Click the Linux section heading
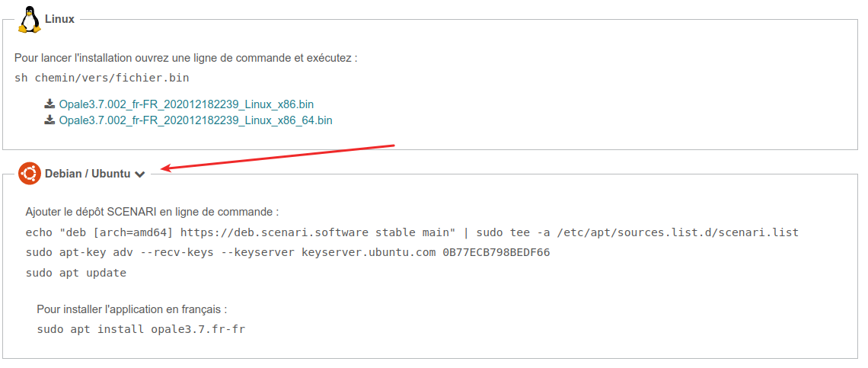This screenshot has width=868, height=368. (60, 19)
